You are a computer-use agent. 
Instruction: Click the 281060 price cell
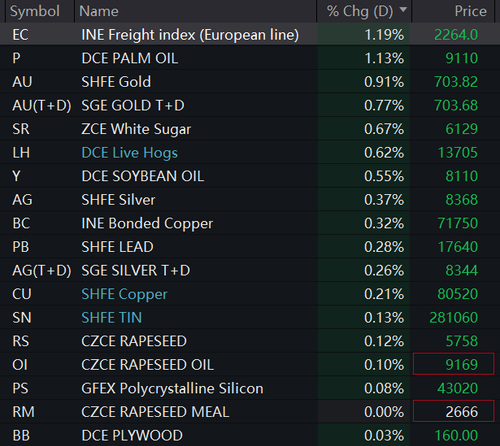tap(454, 318)
